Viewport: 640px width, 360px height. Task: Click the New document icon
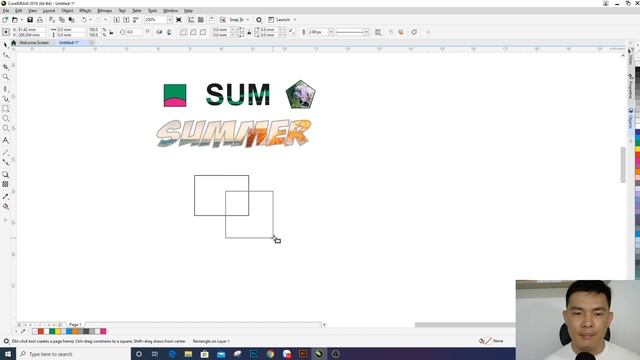(x=5, y=20)
